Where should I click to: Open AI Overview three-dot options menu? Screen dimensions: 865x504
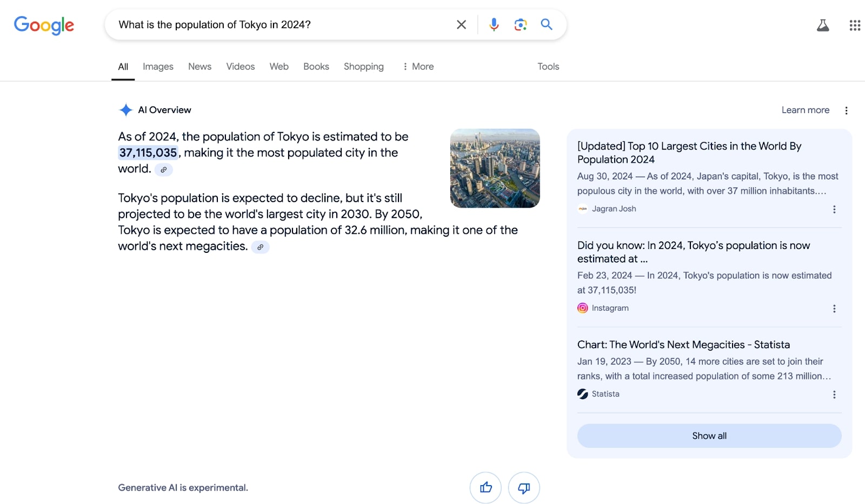click(846, 110)
